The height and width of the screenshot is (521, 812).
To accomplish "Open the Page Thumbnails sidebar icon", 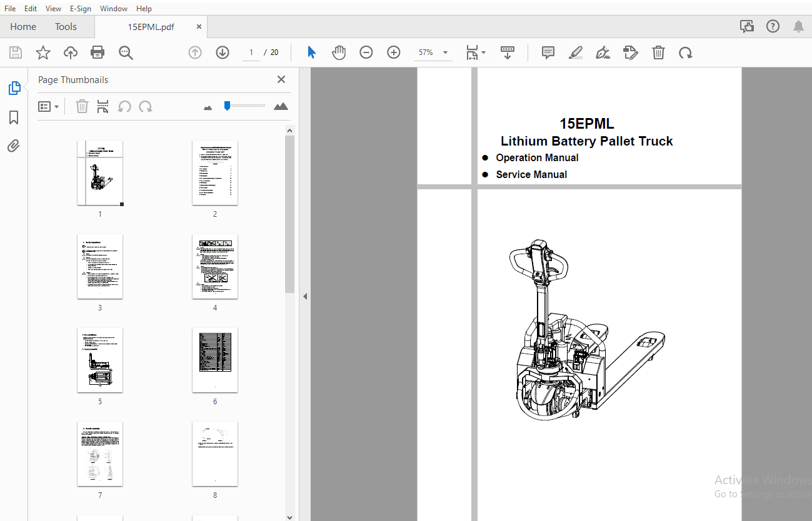I will (14, 88).
